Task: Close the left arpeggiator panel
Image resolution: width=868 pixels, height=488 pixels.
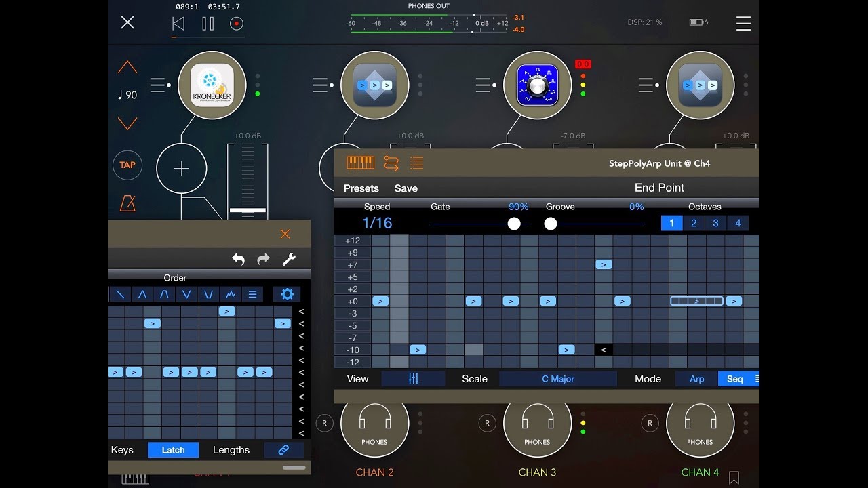Action: pos(285,234)
